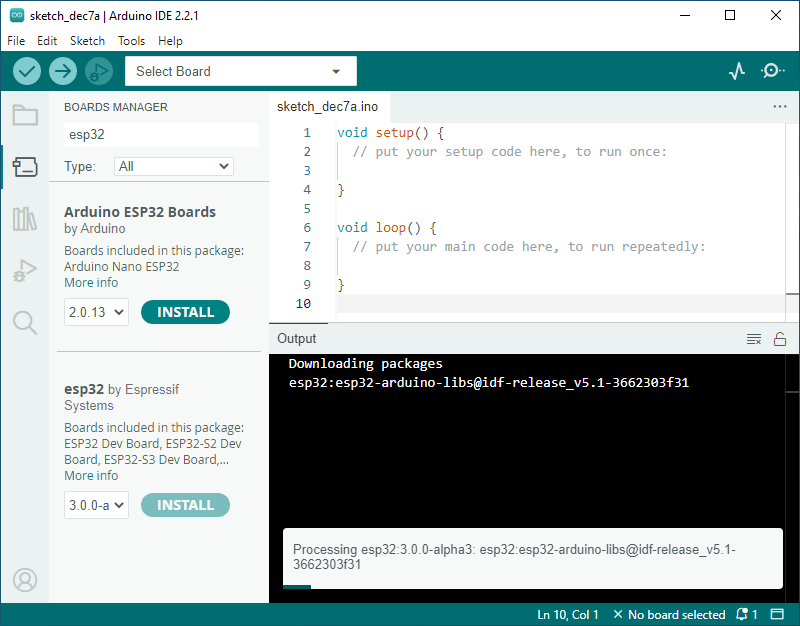Open the Serial Plotter
800x626 pixels.
[x=737, y=71]
